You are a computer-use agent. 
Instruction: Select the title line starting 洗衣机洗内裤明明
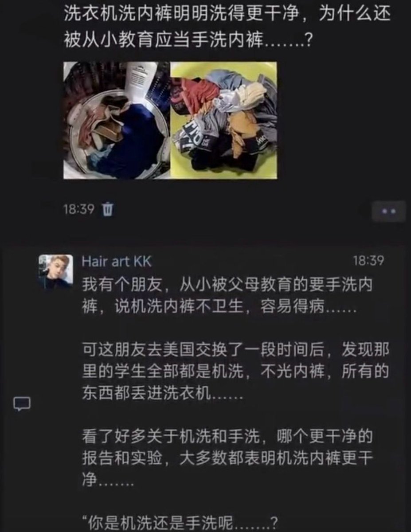227,15
